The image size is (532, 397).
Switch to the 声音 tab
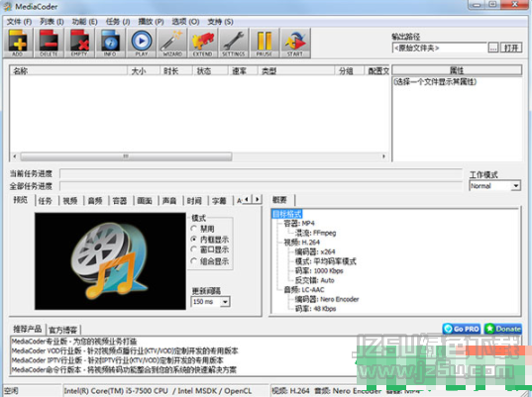[169, 201]
